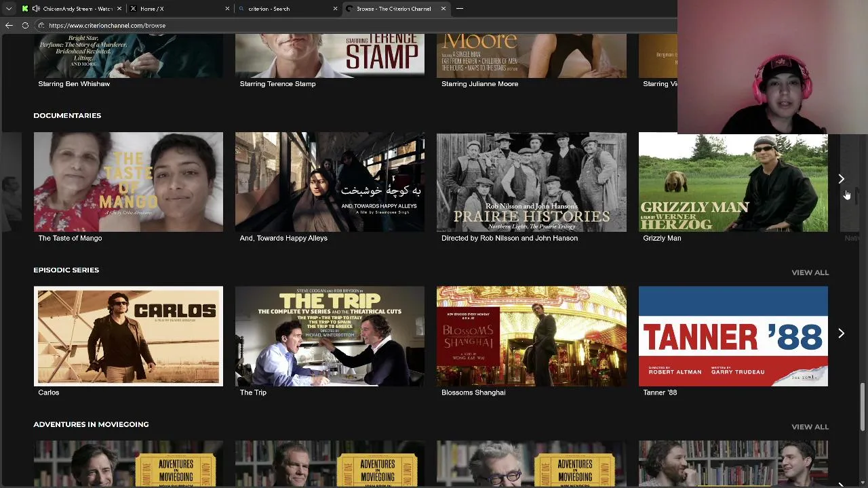
Task: Click 'Blossoms Shanghai' caption text
Action: pos(473,392)
